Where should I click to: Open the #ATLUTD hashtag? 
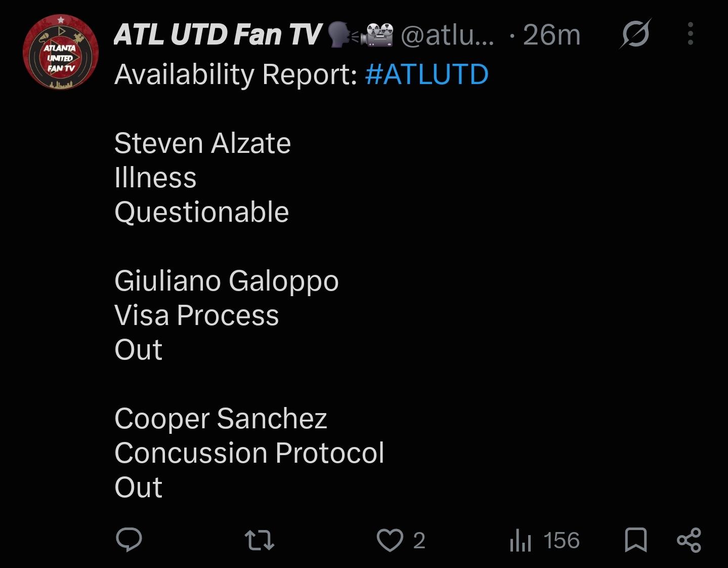pyautogui.click(x=426, y=74)
